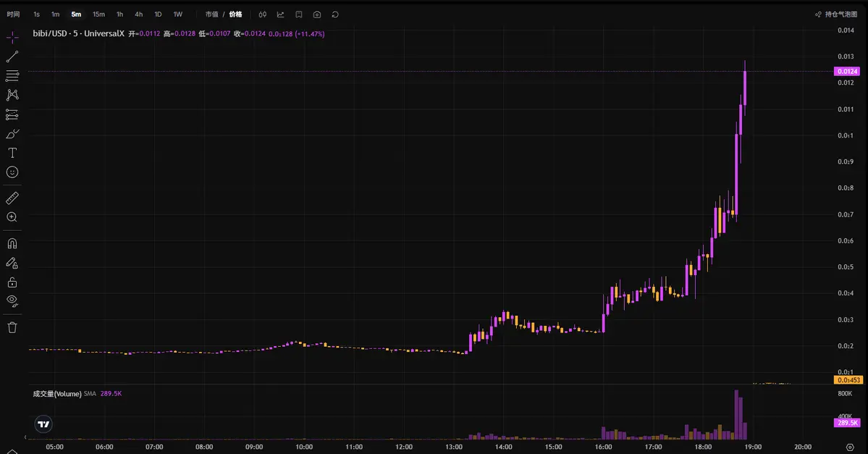Switch to the 4h timeframe
Image resolution: width=868 pixels, height=454 pixels.
[x=138, y=14]
